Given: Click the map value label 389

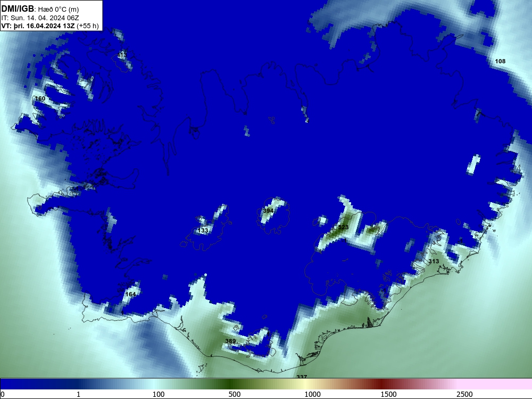Looking at the screenshot, I should click(230, 342).
